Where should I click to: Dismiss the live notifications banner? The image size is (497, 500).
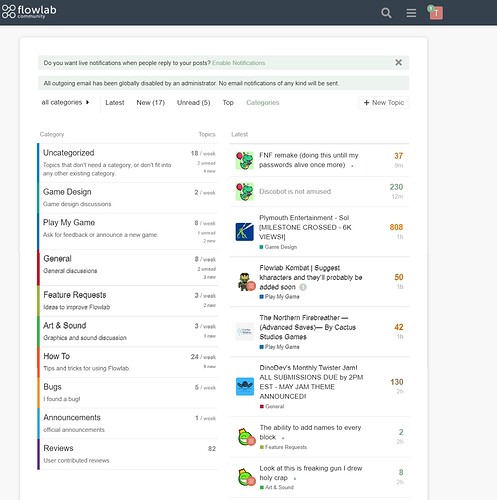coord(398,62)
